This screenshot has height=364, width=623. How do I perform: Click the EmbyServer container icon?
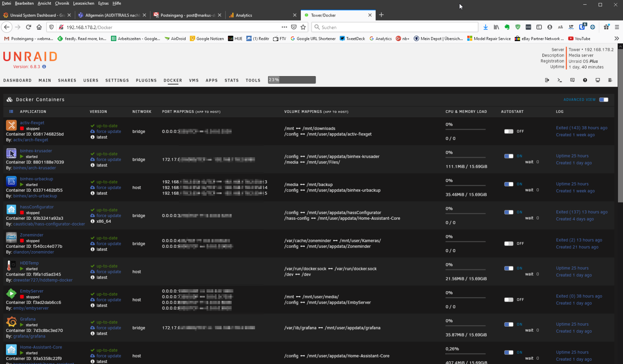(11, 294)
